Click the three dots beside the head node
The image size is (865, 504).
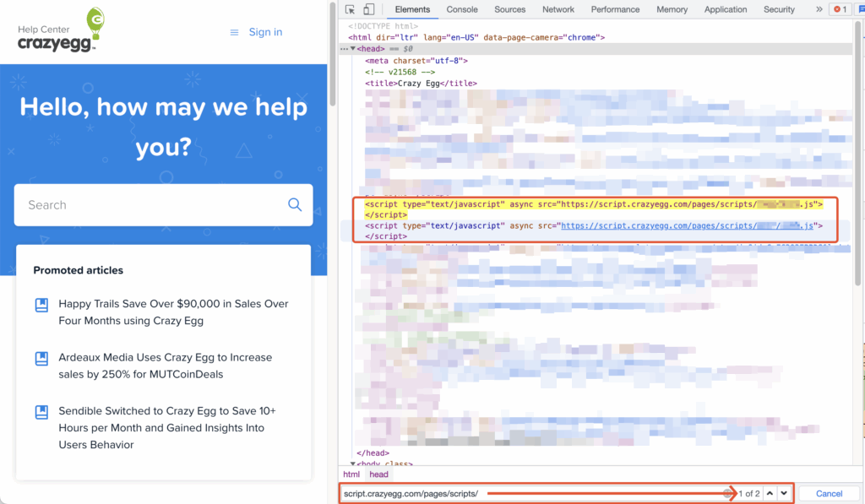coord(345,48)
